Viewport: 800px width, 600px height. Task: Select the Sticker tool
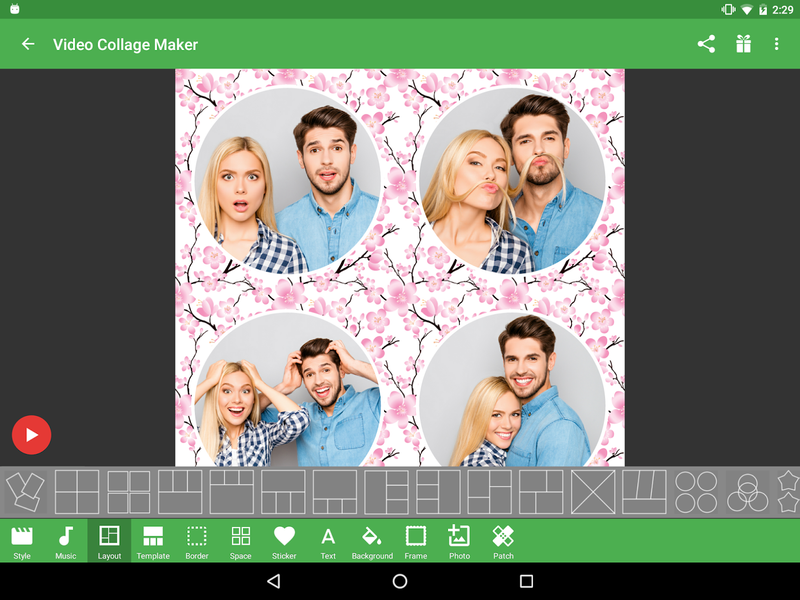coord(284,540)
